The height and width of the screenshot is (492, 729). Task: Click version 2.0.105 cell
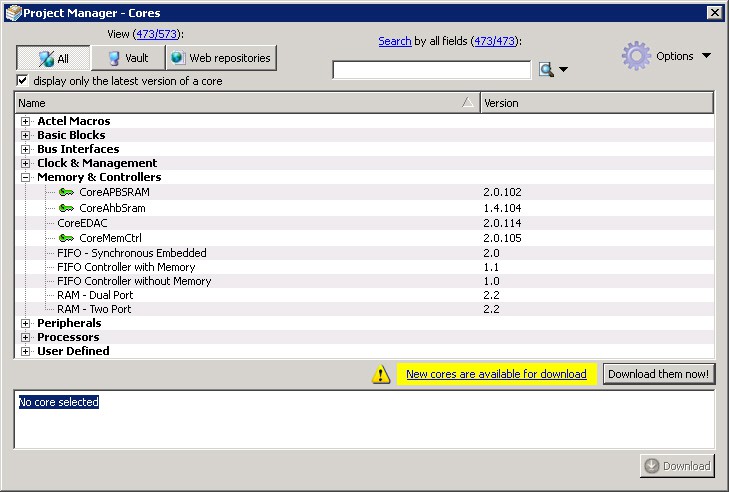point(502,238)
